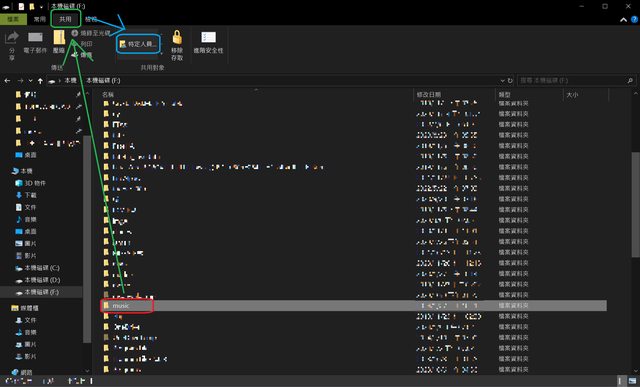Open the recent locations dropdown arrow
The image size is (640, 387).
(31, 81)
